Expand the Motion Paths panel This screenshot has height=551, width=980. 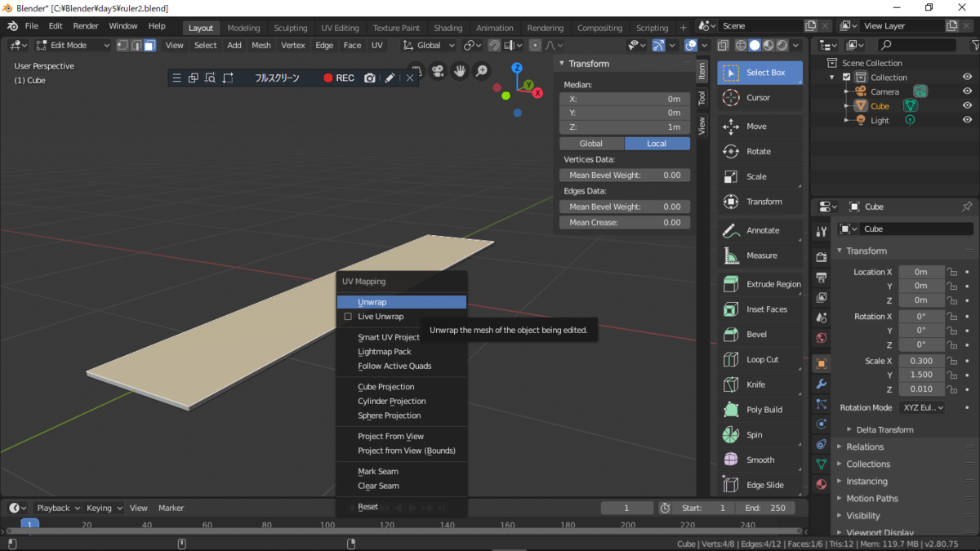(871, 499)
